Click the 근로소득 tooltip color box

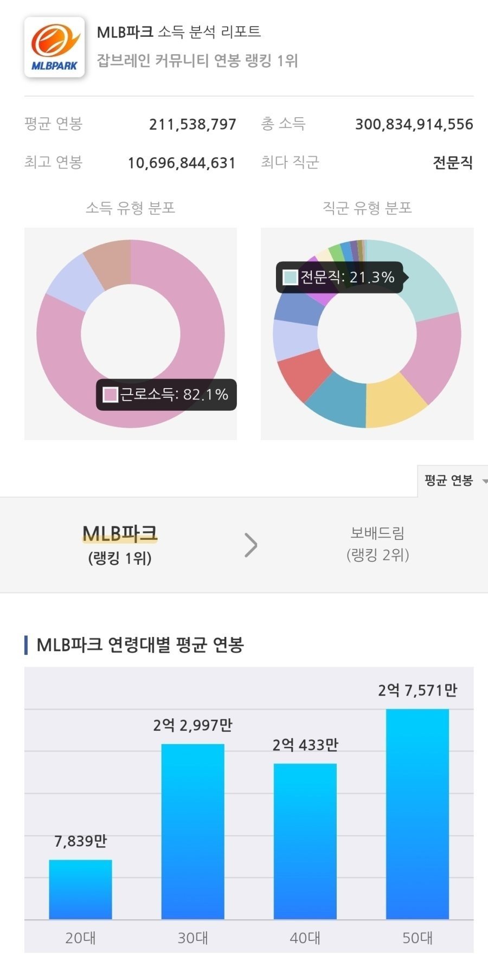click(x=111, y=395)
